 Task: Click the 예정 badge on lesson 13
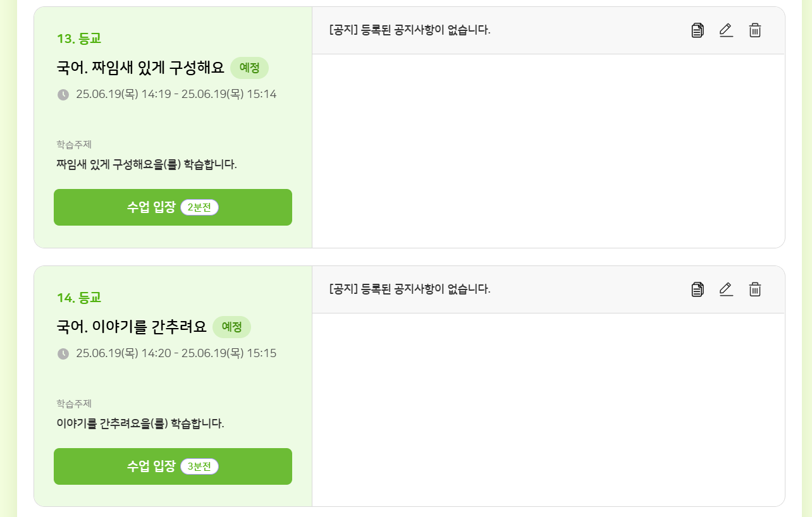(249, 68)
